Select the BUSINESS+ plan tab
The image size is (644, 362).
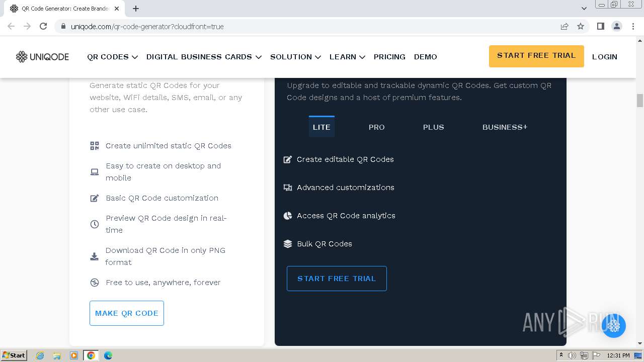(505, 127)
